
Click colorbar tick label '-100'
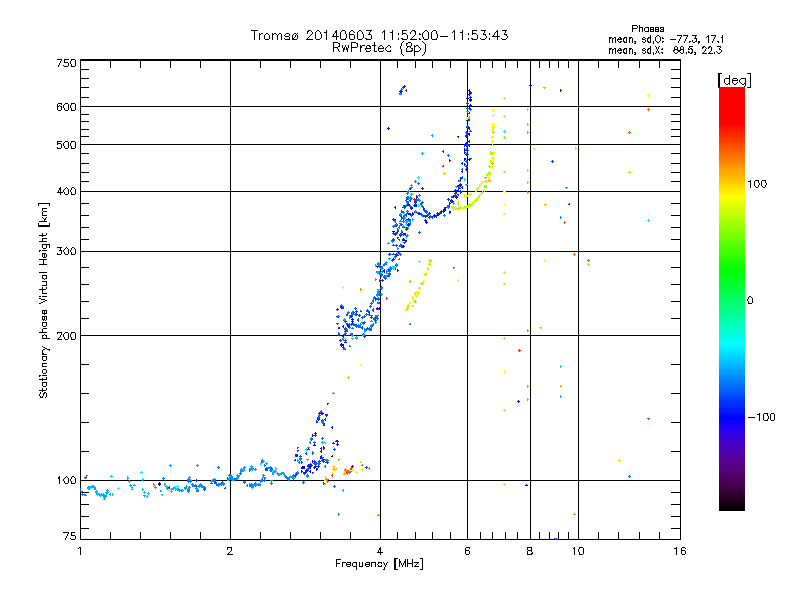[761, 417]
